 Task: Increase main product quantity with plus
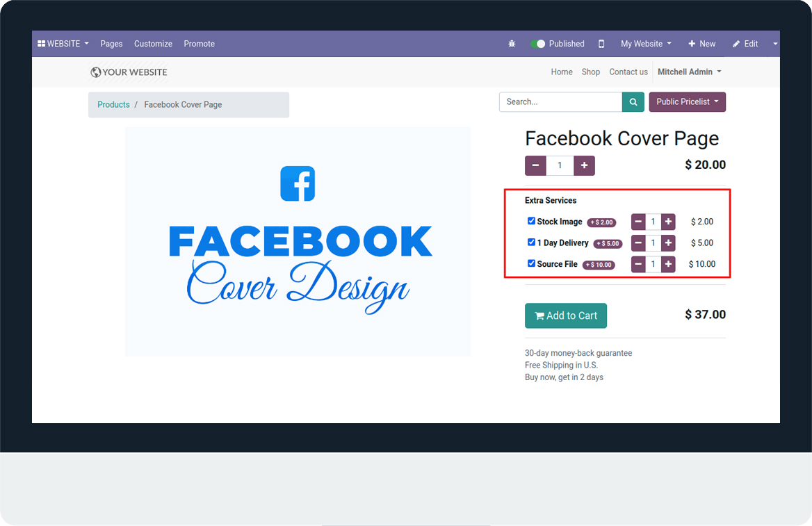[584, 165]
